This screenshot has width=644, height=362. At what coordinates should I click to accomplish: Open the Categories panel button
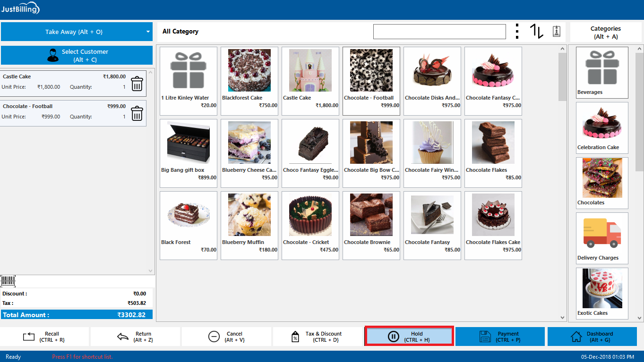tap(605, 32)
